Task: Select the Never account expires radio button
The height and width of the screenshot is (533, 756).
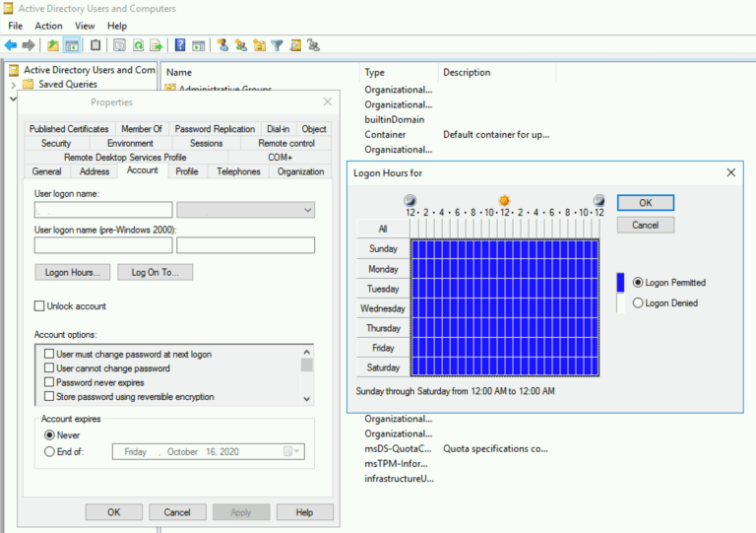Action: pos(49,435)
